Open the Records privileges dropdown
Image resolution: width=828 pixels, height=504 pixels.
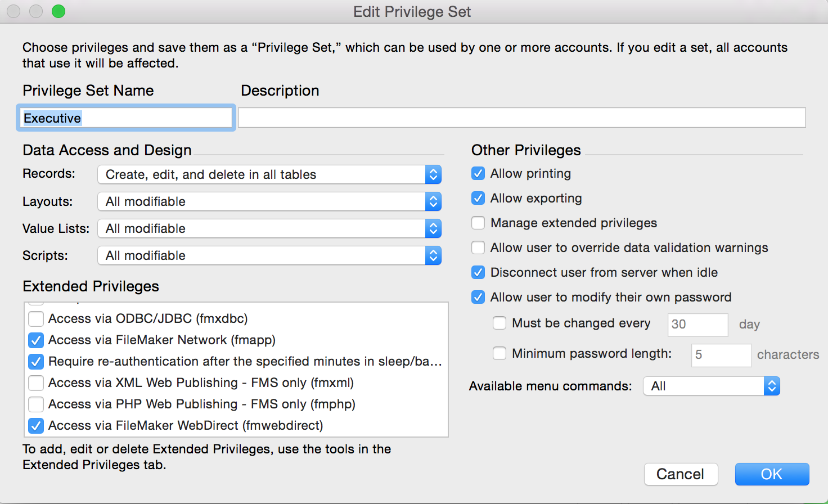[269, 174]
